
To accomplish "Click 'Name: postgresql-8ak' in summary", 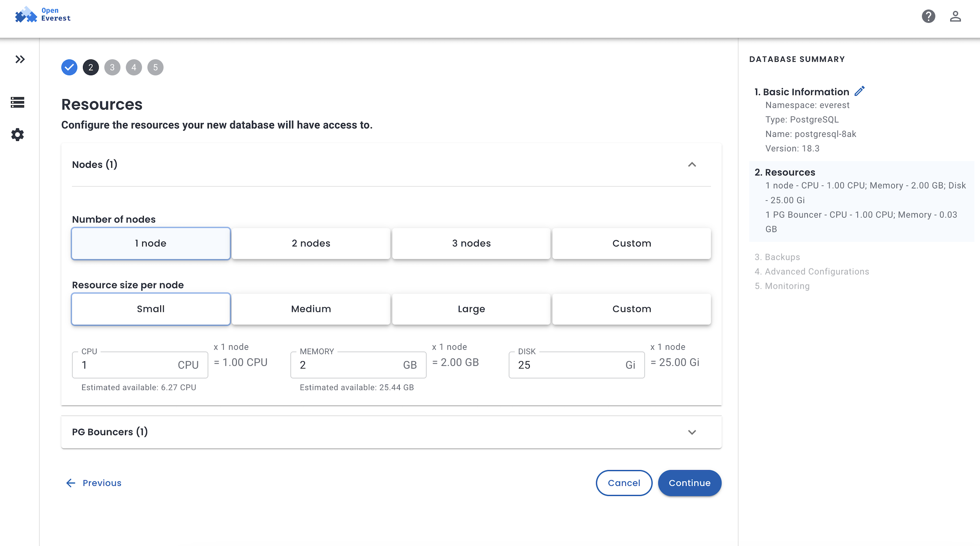I will (x=811, y=134).
